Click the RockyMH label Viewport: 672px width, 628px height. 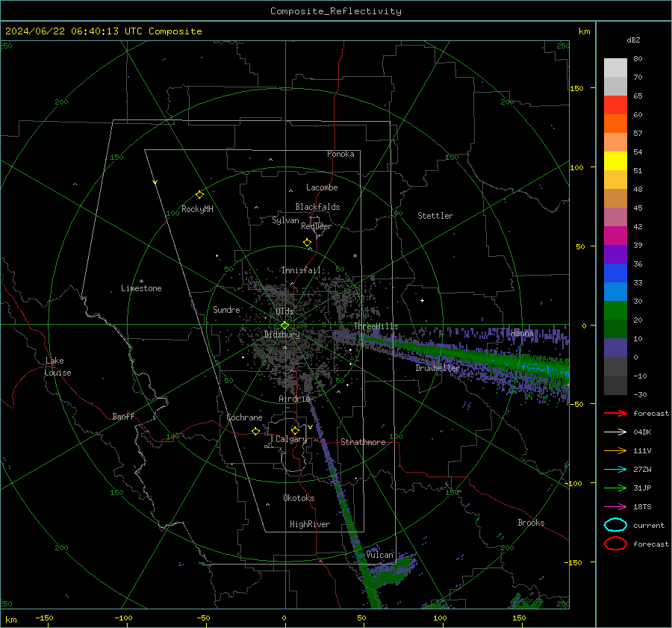197,209
